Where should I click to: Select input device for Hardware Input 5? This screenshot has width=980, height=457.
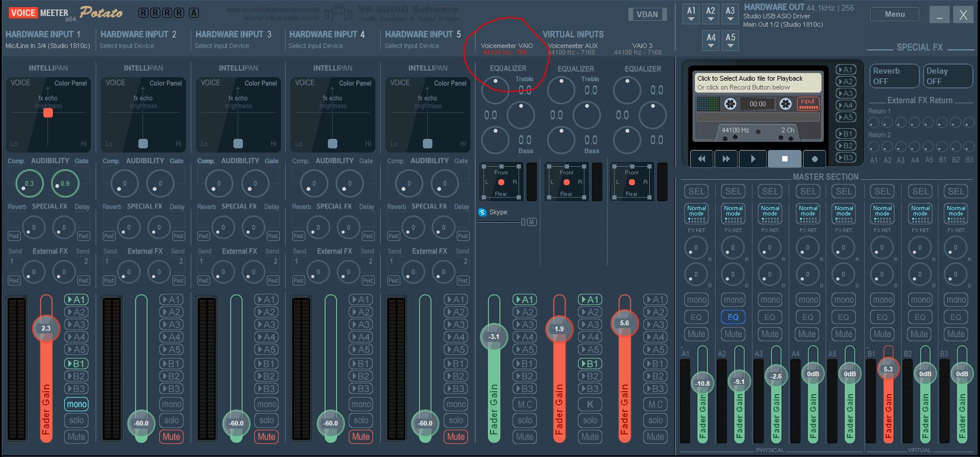coord(411,46)
